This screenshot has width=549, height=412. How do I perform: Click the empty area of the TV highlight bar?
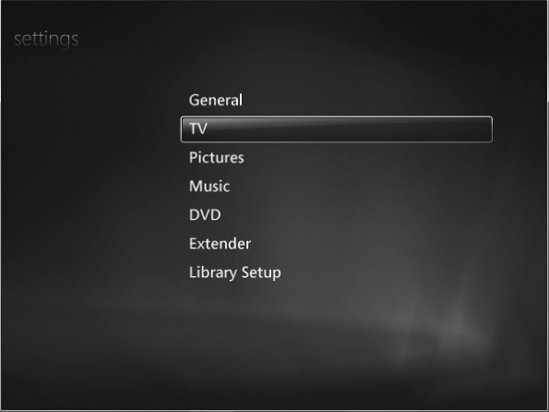pyautogui.click(x=350, y=129)
